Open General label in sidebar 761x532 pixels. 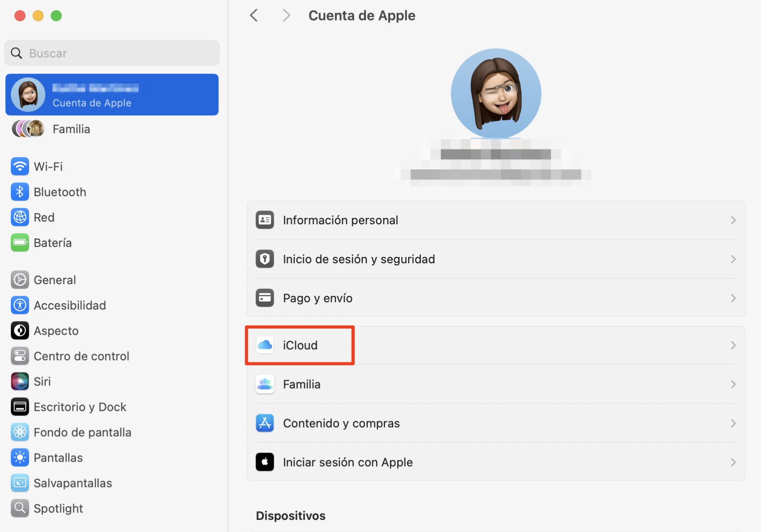click(x=55, y=280)
